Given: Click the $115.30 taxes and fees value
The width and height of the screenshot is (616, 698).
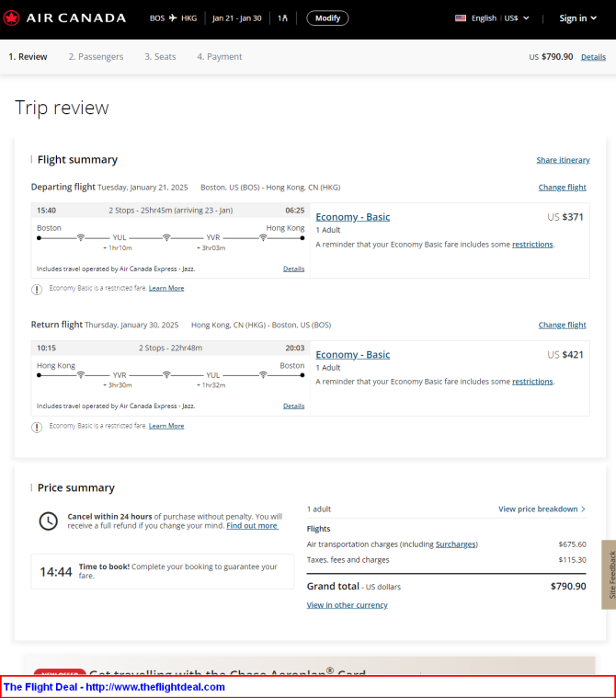Looking at the screenshot, I should tap(573, 559).
